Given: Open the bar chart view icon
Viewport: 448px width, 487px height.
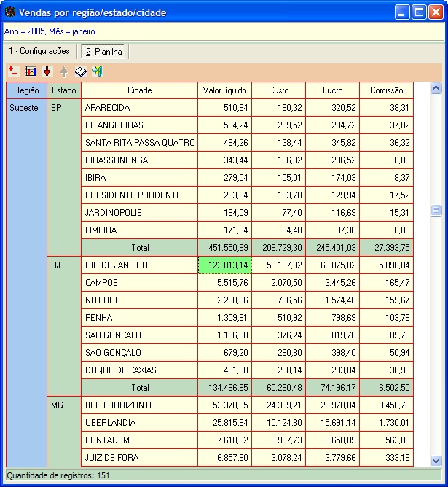Looking at the screenshot, I should click(31, 71).
